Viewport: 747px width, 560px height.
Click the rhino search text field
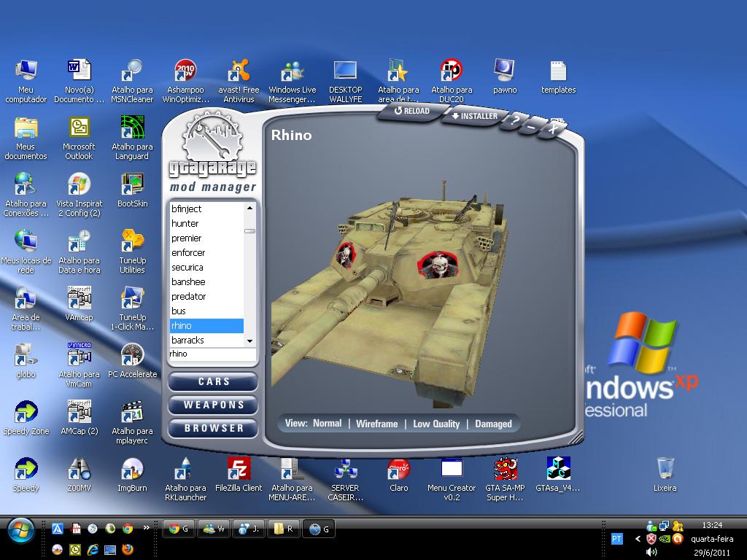tap(212, 354)
